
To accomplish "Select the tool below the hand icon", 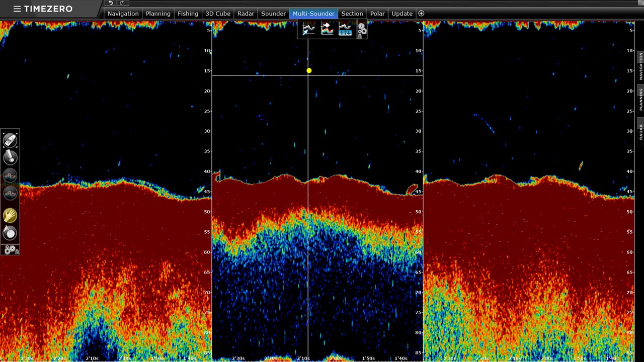I will 10,233.
